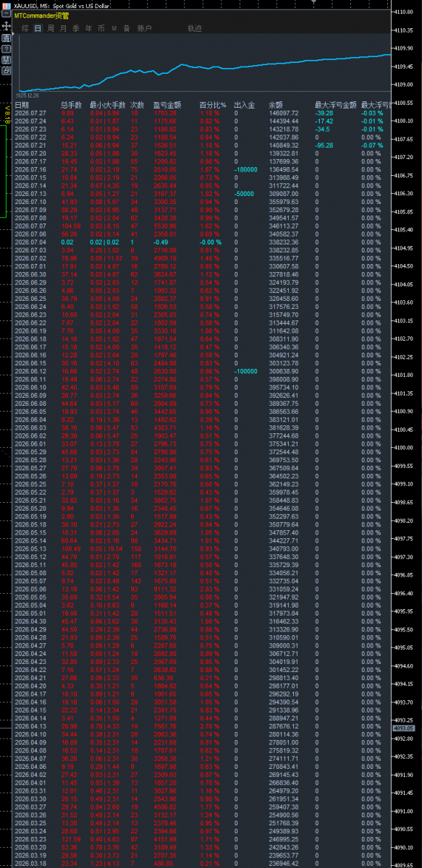
Task: Click the date cell 2026.04.13
Action: tap(30, 726)
